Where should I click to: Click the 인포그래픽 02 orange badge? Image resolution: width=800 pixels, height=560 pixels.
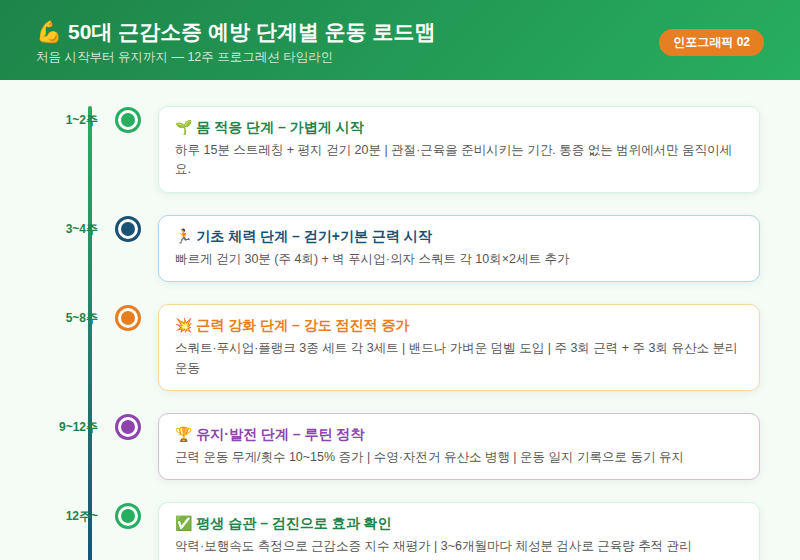tap(711, 42)
